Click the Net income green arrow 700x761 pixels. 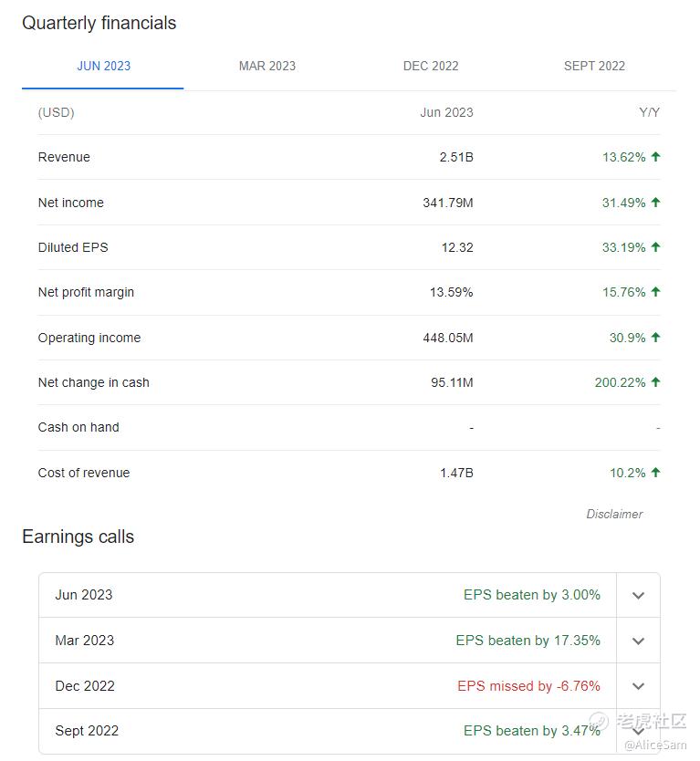click(x=655, y=203)
